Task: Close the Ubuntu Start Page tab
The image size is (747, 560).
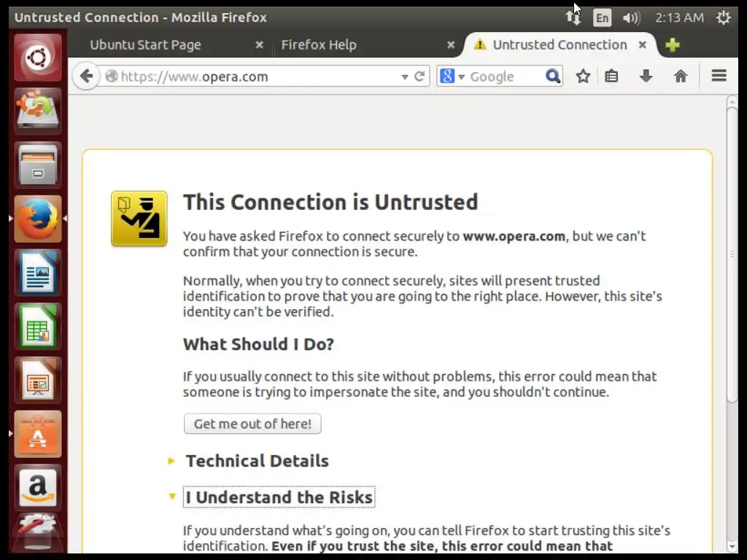Action: coord(259,44)
